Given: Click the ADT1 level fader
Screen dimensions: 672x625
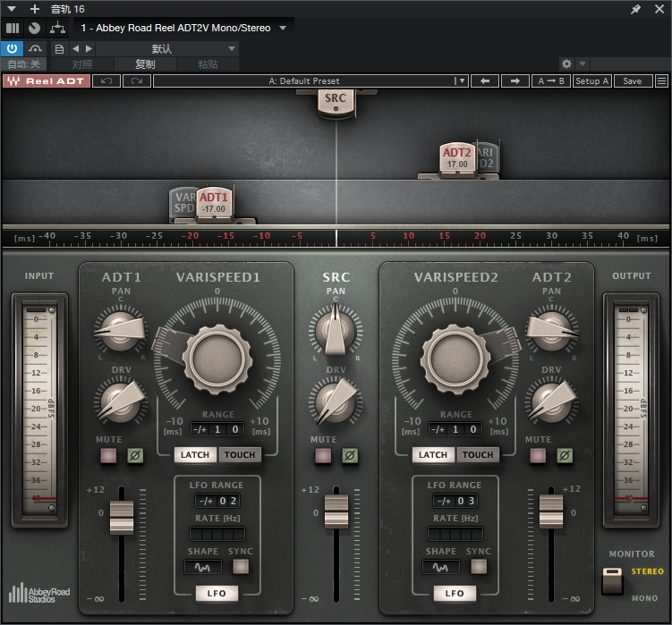Looking at the screenshot, I should tap(122, 518).
